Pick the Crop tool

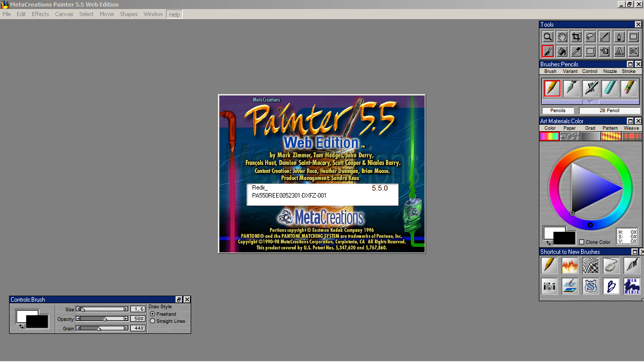pyautogui.click(x=576, y=37)
